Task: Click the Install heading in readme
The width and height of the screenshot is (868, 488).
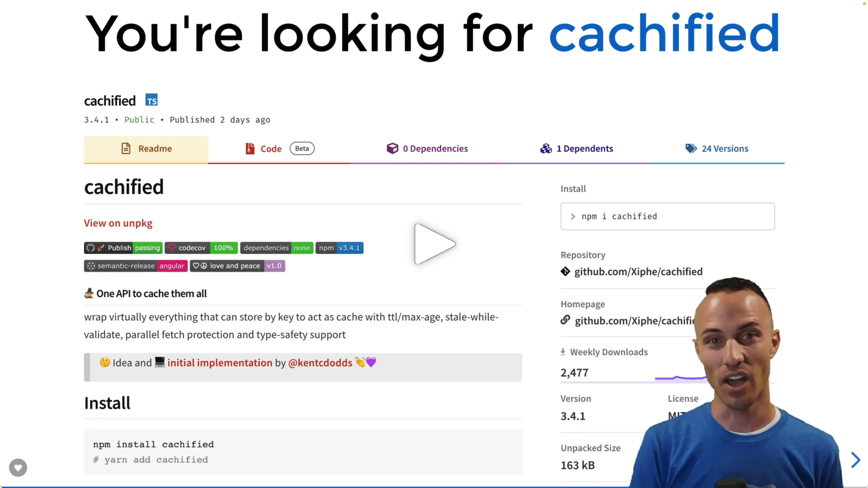Action: [107, 403]
